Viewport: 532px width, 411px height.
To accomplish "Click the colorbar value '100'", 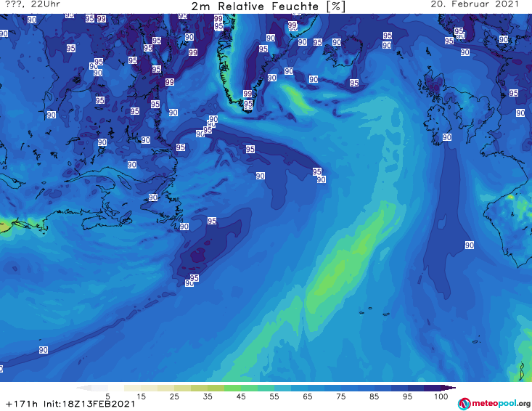I will click(441, 396).
